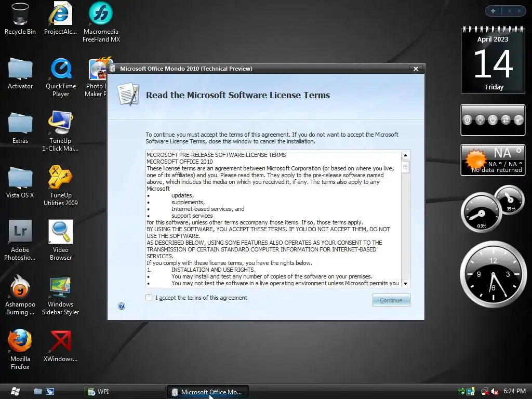Click the analog clock gadget
The width and height of the screenshot is (532, 399).
coord(494,274)
